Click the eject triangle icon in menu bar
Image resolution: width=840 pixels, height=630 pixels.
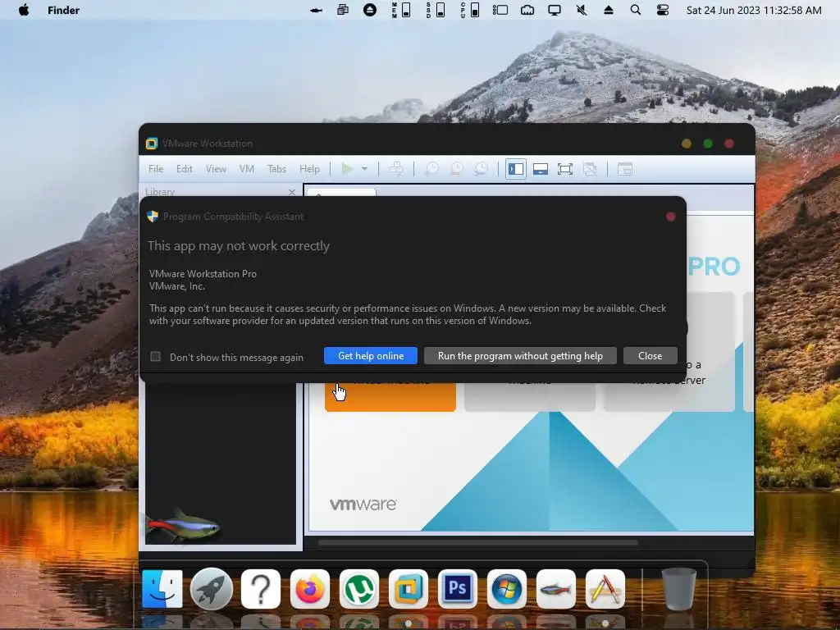609,10
